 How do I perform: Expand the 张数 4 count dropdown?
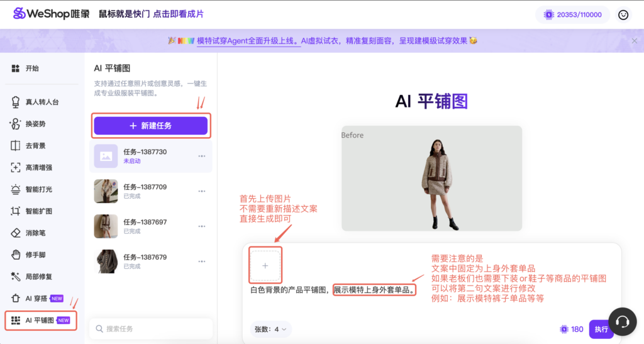coord(271,329)
